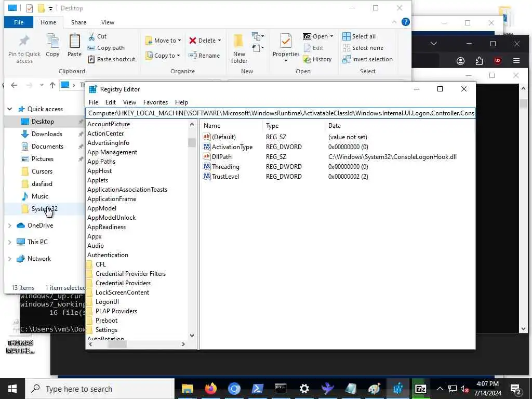Image resolution: width=532 pixels, height=399 pixels.
Task: Click Invert selection in File Explorer
Action: (367, 59)
